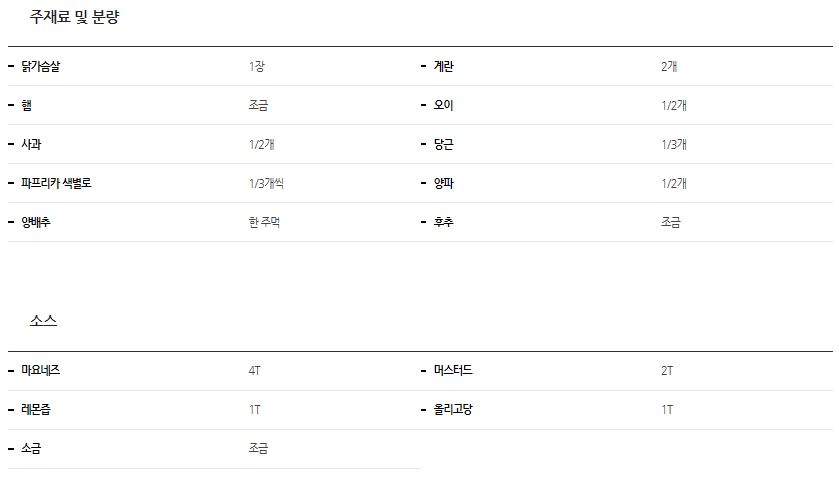Click the 계란 ingredient label
The height and width of the screenshot is (490, 839).
point(444,67)
